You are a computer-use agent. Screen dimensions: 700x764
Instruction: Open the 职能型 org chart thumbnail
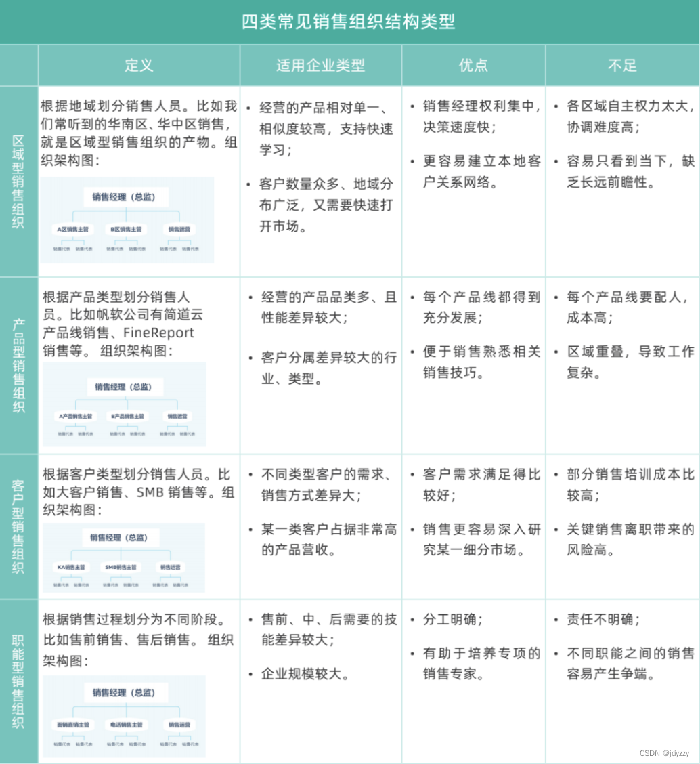tap(124, 717)
